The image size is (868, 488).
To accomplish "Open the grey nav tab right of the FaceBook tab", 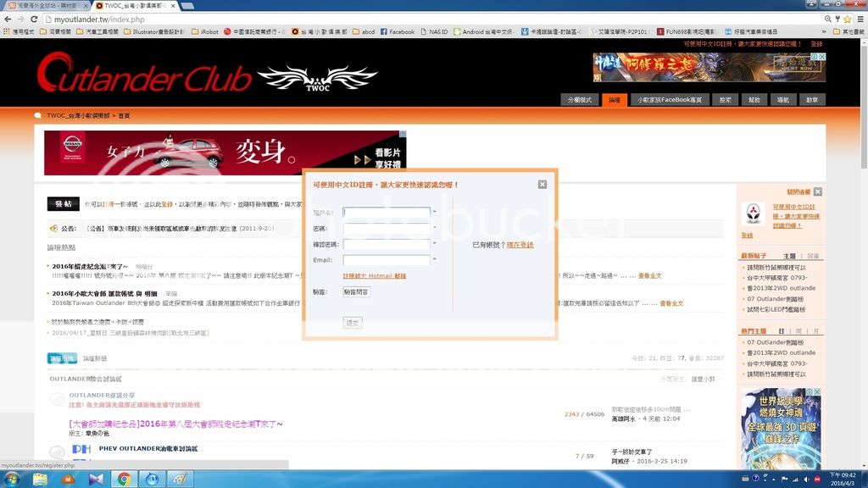I will click(x=726, y=100).
